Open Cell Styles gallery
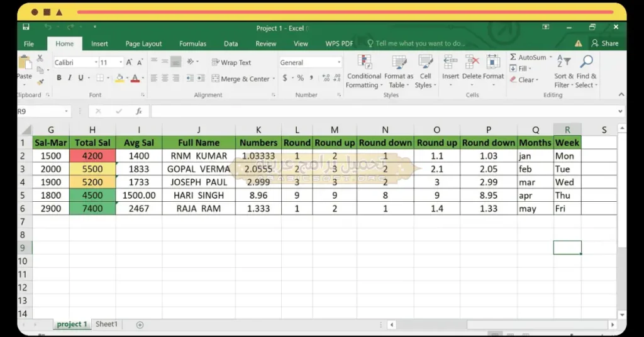644x337 pixels. click(x=426, y=72)
